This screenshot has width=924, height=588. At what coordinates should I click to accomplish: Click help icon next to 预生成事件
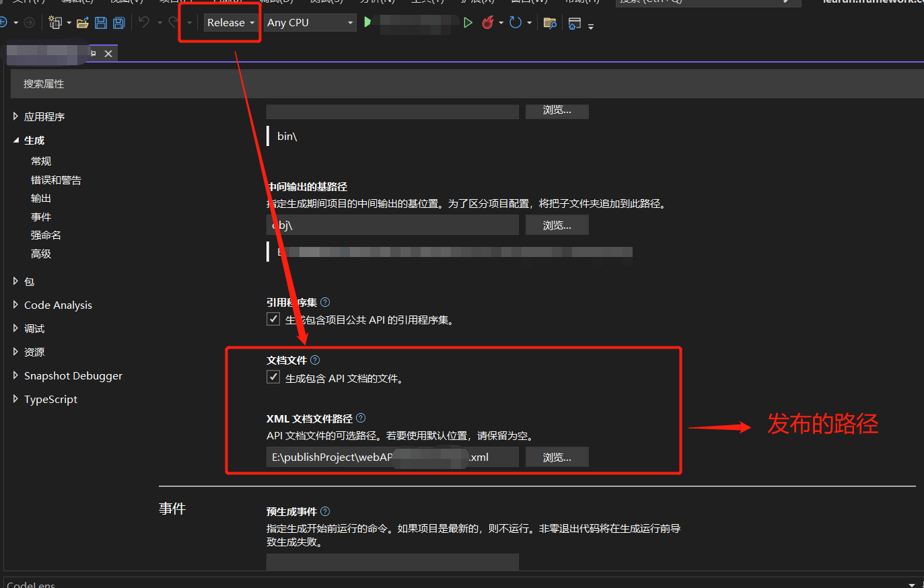[325, 511]
